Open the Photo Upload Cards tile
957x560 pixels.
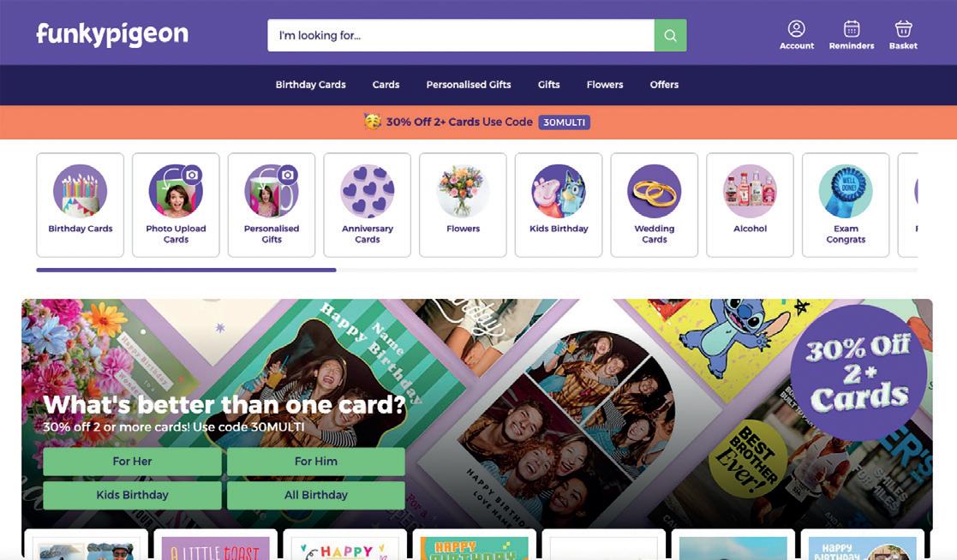(176, 205)
